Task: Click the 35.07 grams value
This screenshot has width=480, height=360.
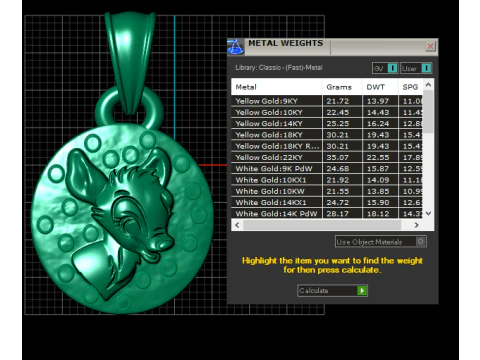Action: point(338,157)
